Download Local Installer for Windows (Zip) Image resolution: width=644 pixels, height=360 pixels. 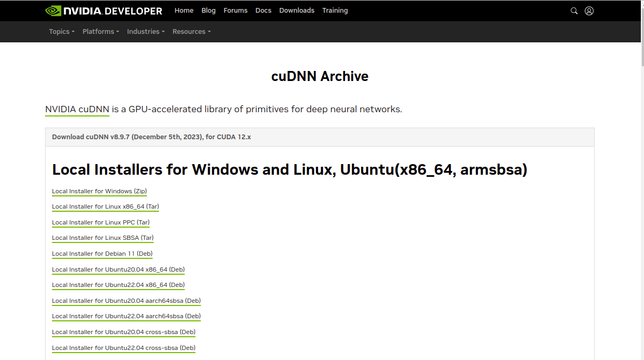99,191
